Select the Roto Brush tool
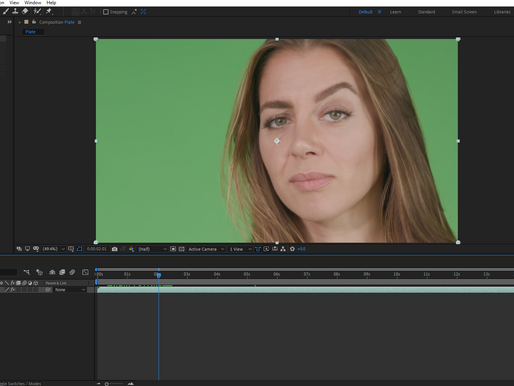 pyautogui.click(x=37, y=12)
